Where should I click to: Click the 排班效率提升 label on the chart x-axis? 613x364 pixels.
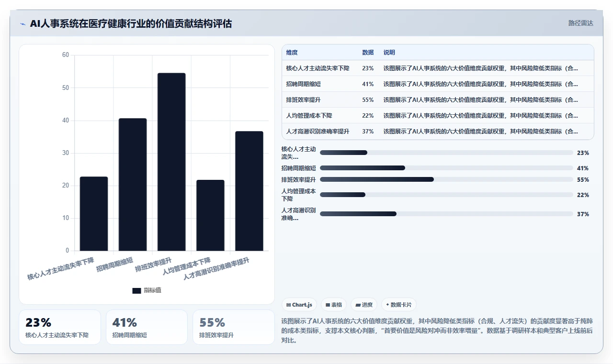pyautogui.click(x=154, y=265)
